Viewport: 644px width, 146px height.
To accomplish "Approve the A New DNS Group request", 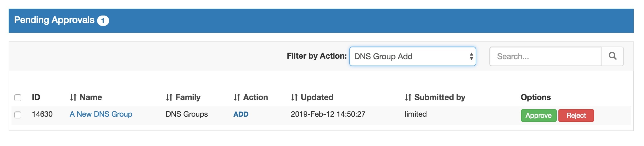I will (539, 116).
